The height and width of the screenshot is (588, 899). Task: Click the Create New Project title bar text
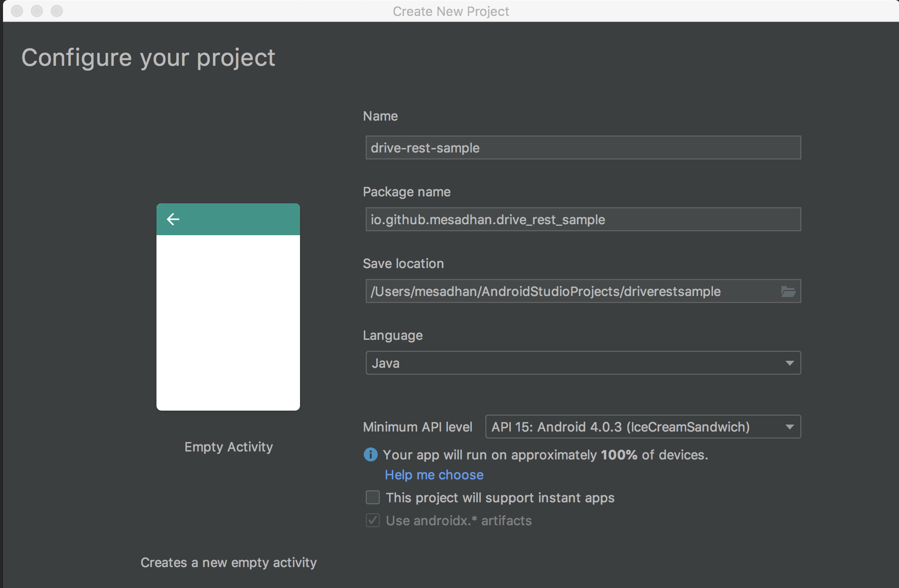450,11
